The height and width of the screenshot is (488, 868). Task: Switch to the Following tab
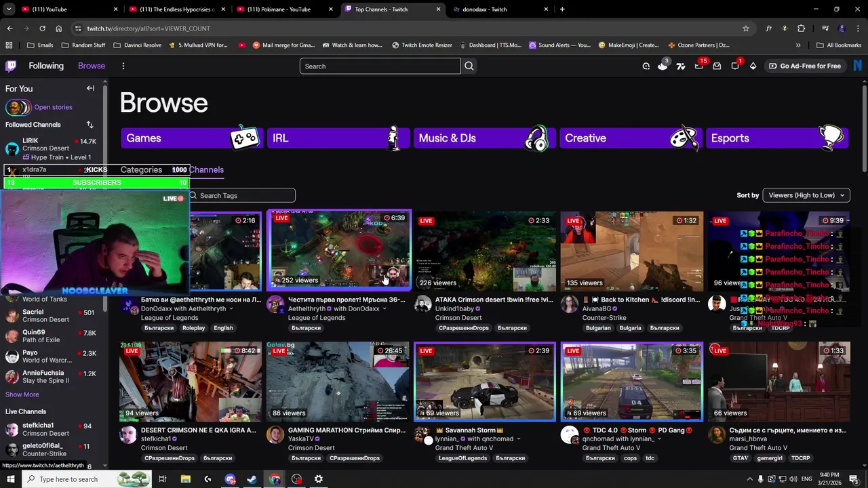46,66
